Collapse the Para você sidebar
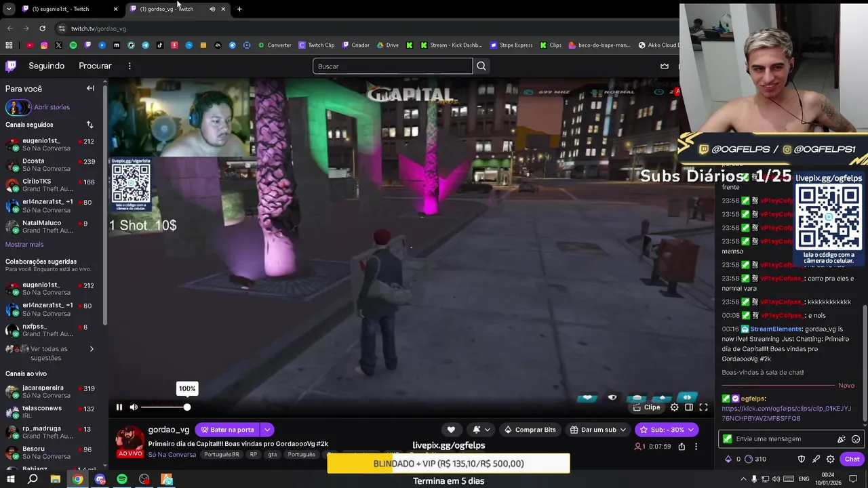The image size is (868, 488). coord(90,88)
